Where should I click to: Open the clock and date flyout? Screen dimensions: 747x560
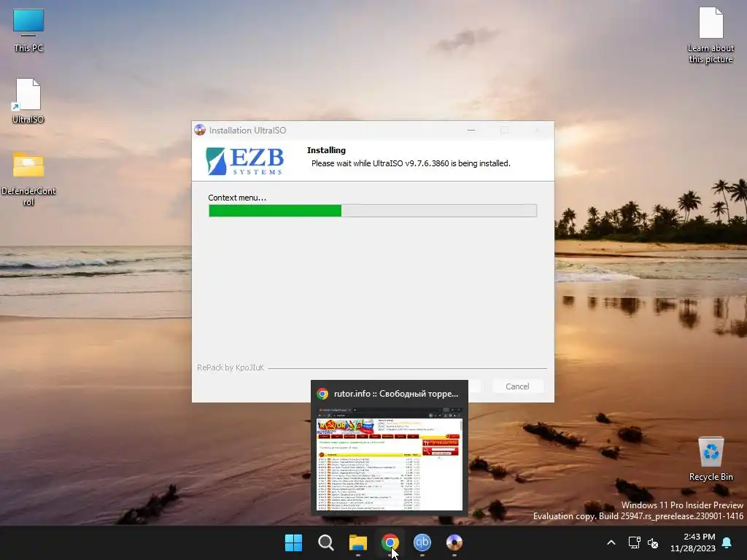click(693, 542)
